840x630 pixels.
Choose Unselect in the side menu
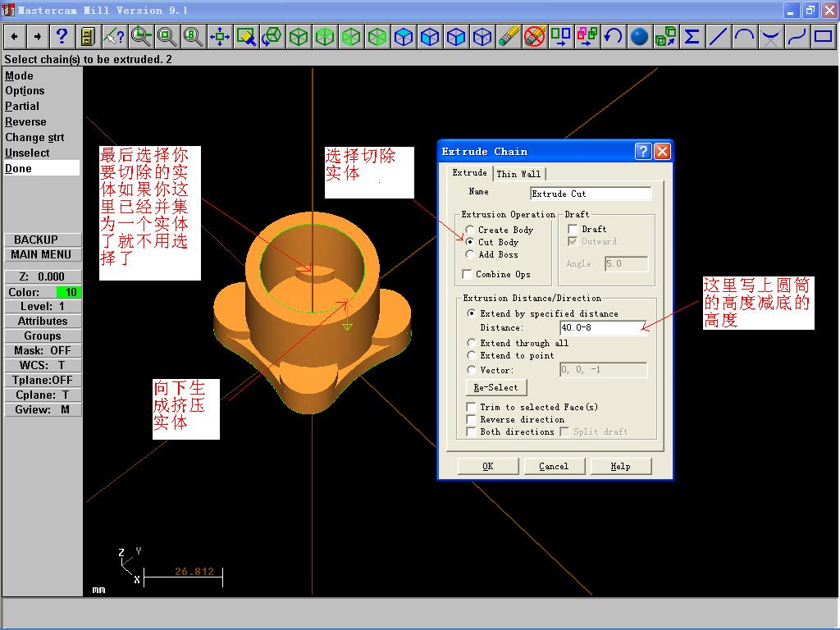tap(27, 153)
